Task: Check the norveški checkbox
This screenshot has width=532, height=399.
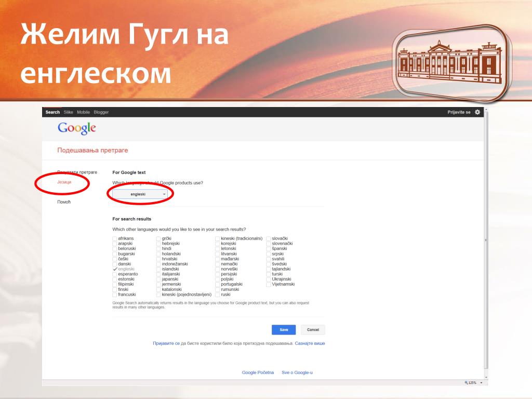Action: tap(218, 269)
